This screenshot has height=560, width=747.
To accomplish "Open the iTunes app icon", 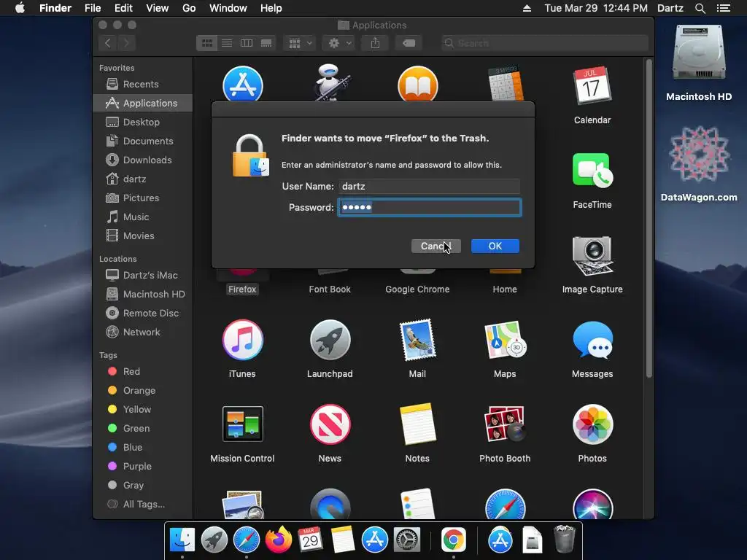I will click(242, 340).
